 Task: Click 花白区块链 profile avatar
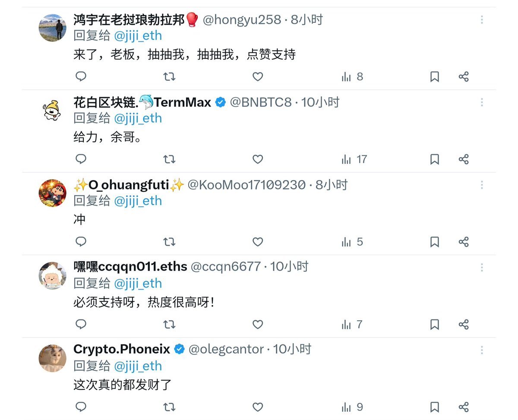(x=53, y=110)
